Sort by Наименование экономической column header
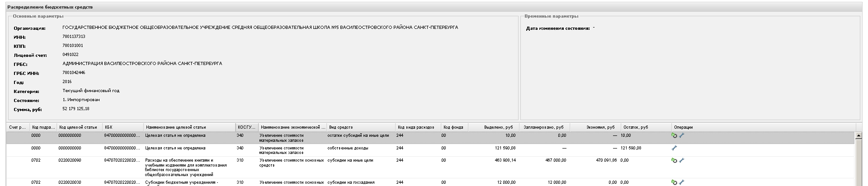This screenshot has height=186, width=868. 292,127
